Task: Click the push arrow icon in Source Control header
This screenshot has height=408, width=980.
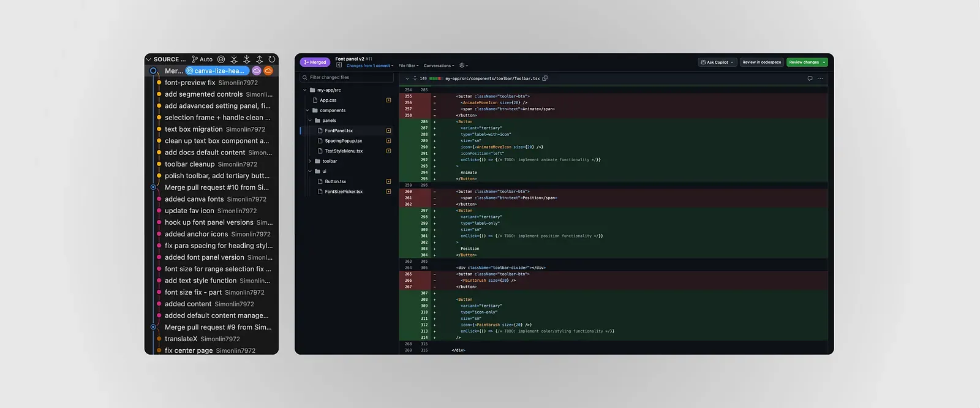Action: point(259,59)
